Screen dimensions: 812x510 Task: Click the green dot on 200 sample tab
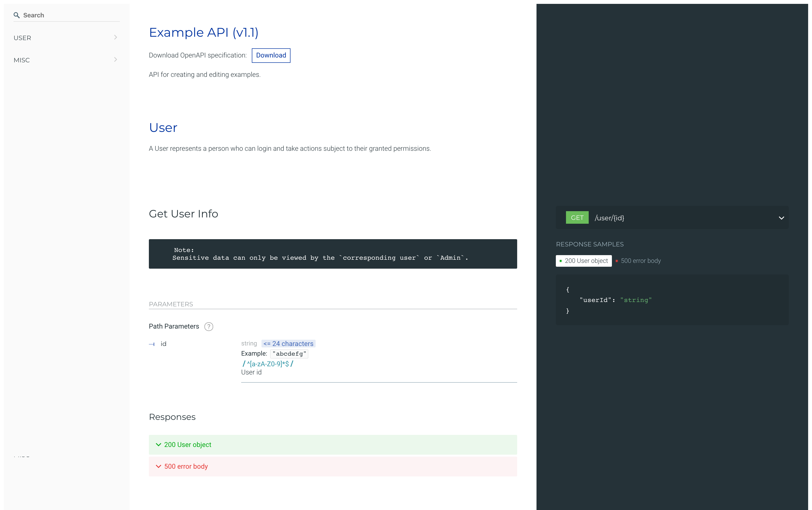click(560, 261)
